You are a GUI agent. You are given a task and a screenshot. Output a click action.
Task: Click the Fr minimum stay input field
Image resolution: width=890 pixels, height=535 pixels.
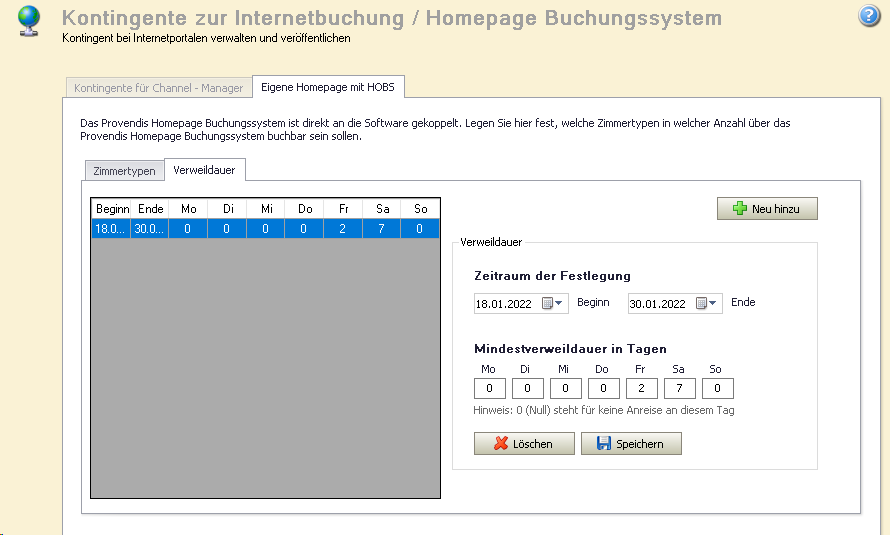tap(641, 389)
